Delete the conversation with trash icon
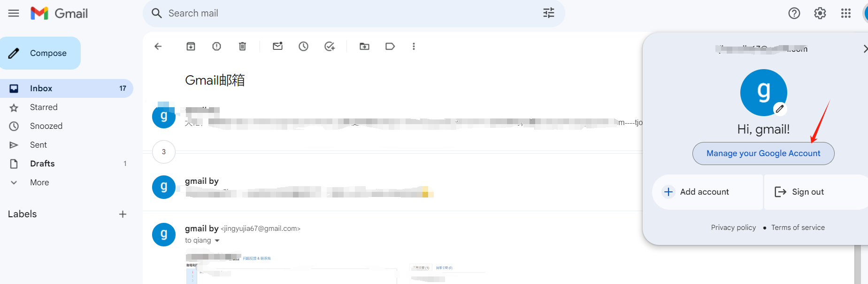Image resolution: width=868 pixels, height=284 pixels. tap(242, 46)
